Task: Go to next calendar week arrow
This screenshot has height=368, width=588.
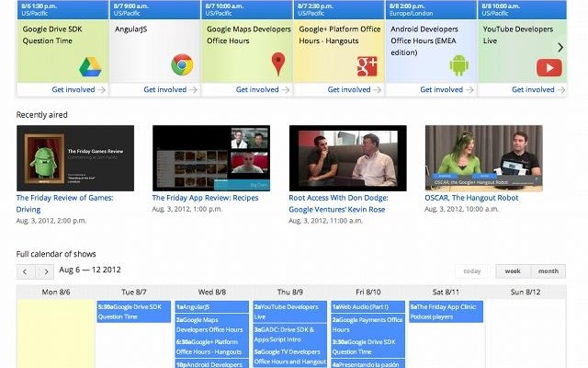Action: pyautogui.click(x=45, y=271)
